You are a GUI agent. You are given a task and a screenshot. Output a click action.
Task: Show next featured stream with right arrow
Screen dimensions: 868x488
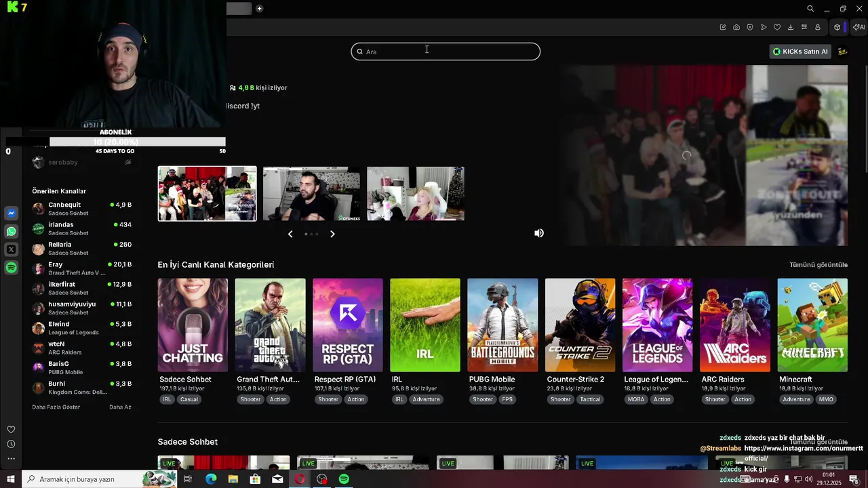332,234
